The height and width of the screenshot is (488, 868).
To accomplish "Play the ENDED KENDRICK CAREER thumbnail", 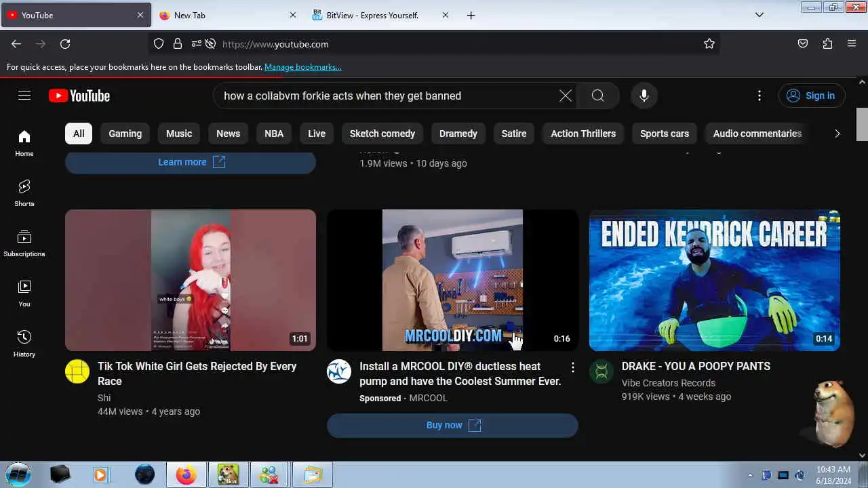I will click(715, 280).
